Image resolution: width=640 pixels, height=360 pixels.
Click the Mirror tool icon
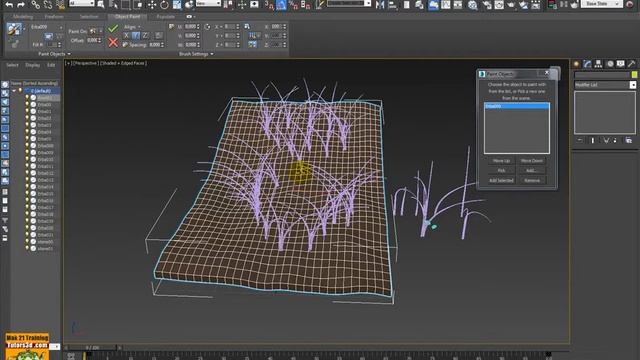tap(380, 4)
